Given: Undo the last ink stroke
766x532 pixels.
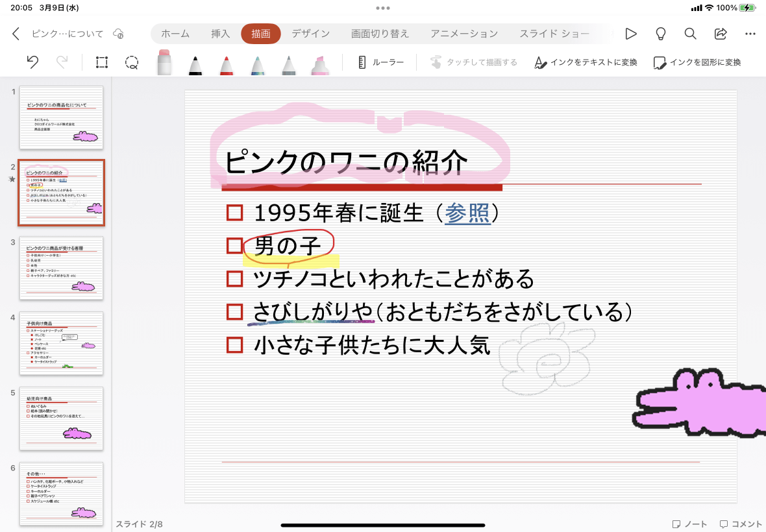Looking at the screenshot, I should 32,62.
